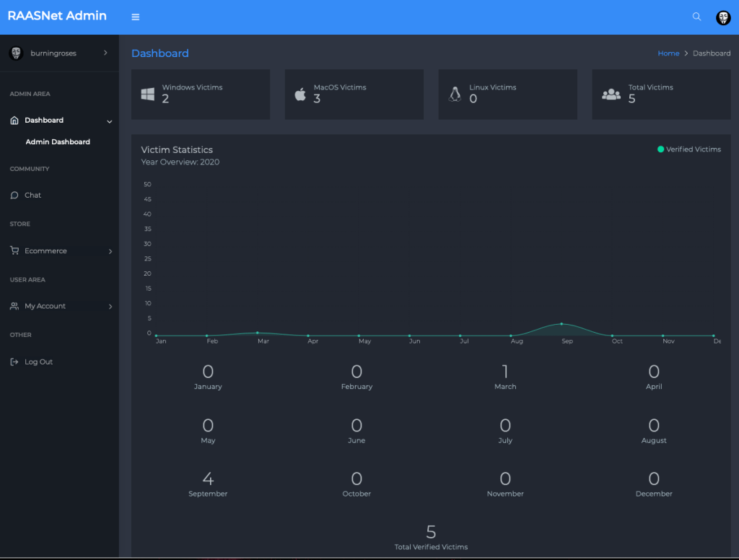This screenshot has height=560, width=739.
Task: Click the RAASNet Admin brand title
Action: [57, 15]
